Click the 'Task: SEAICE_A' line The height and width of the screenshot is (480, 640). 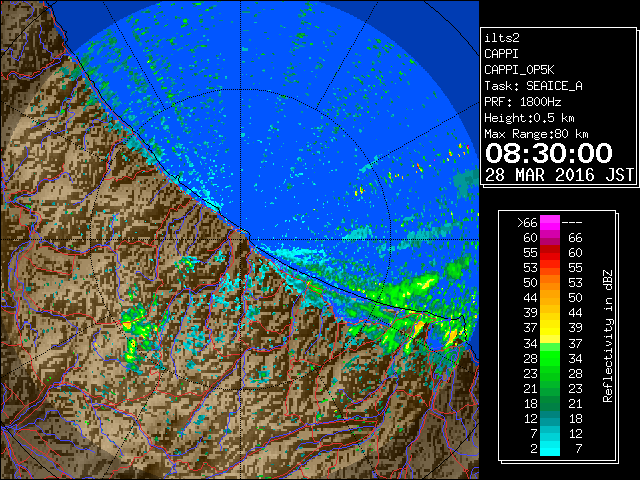533,86
